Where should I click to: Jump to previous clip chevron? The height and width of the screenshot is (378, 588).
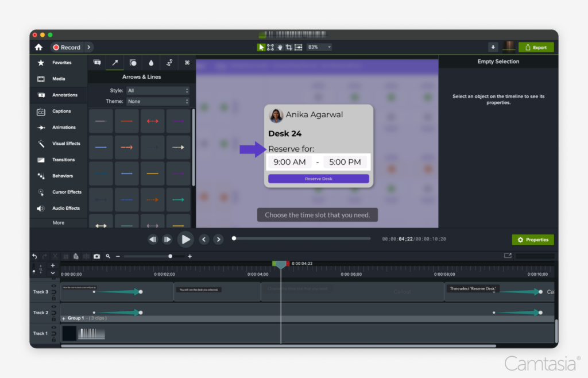204,239
